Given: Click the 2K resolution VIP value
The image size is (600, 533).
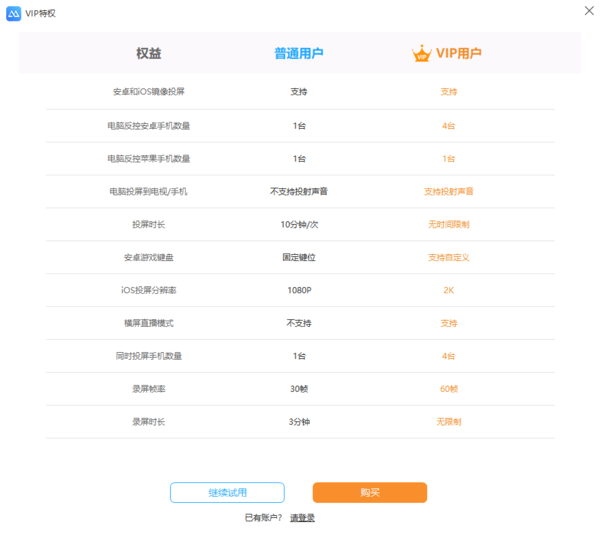Looking at the screenshot, I should (448, 290).
